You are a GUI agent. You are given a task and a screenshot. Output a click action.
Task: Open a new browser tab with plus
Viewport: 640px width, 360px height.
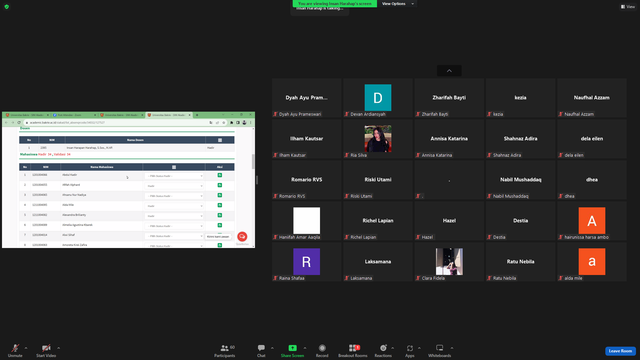[x=197, y=115]
